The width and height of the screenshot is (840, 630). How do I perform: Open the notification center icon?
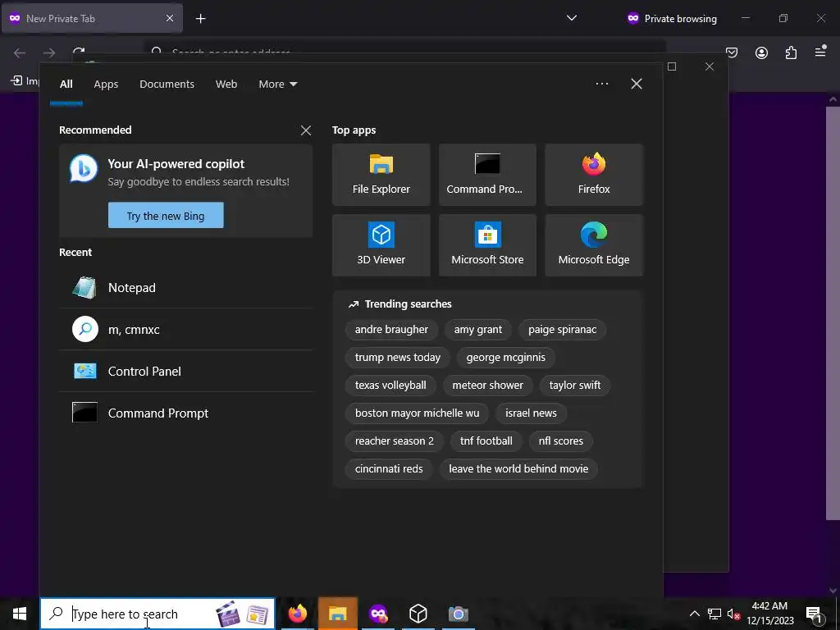pyautogui.click(x=815, y=614)
